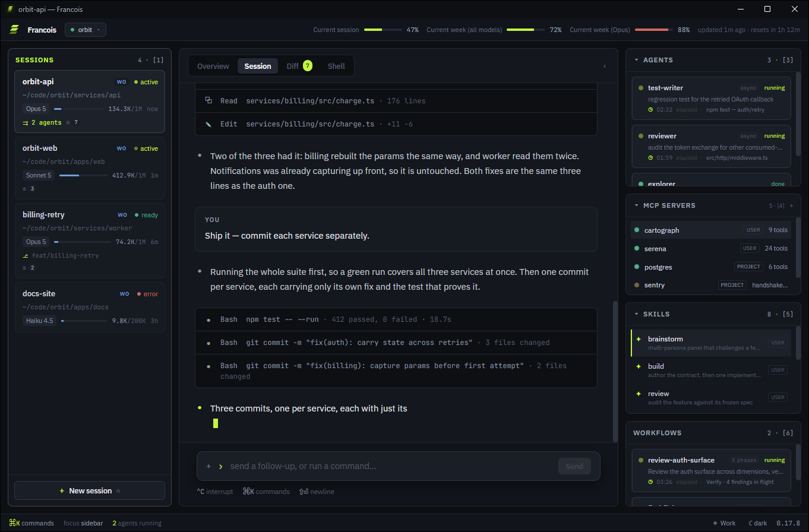Click the sentry status dot
Image resolution: width=809 pixels, height=532 pixels.
(637, 285)
